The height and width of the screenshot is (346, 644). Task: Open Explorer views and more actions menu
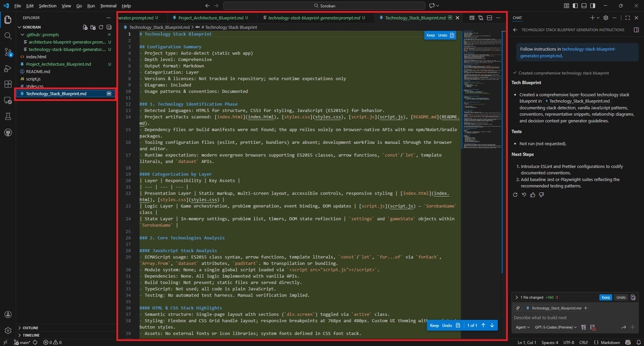pyautogui.click(x=108, y=18)
